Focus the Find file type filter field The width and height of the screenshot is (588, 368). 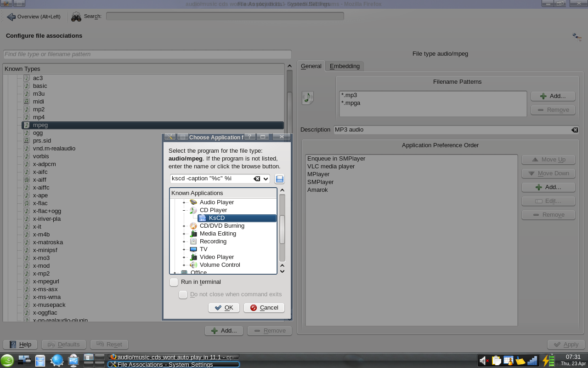[147, 54]
